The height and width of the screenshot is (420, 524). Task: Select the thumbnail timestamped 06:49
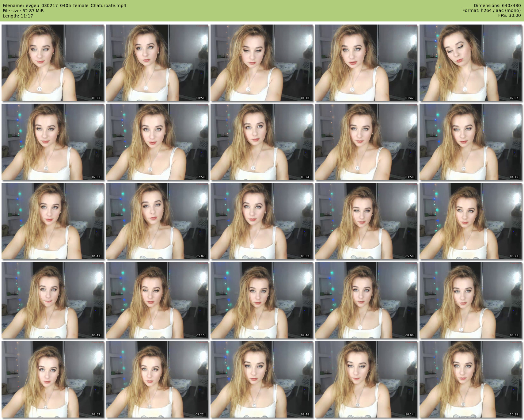click(x=53, y=300)
